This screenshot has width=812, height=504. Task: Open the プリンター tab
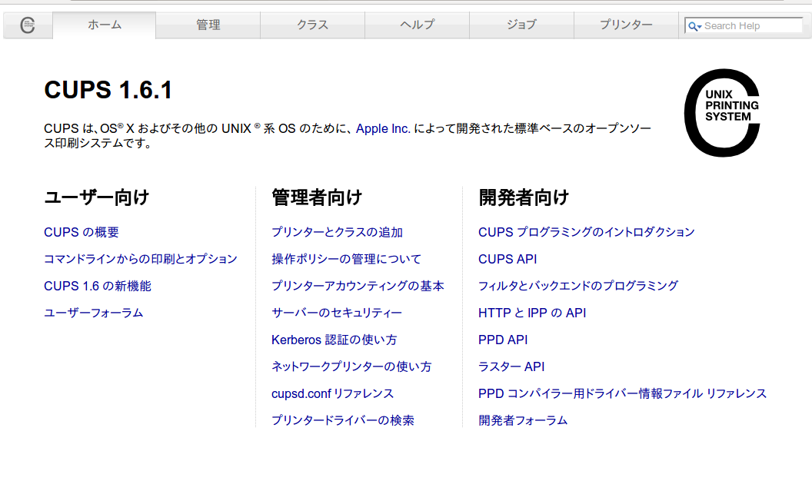[x=626, y=25]
